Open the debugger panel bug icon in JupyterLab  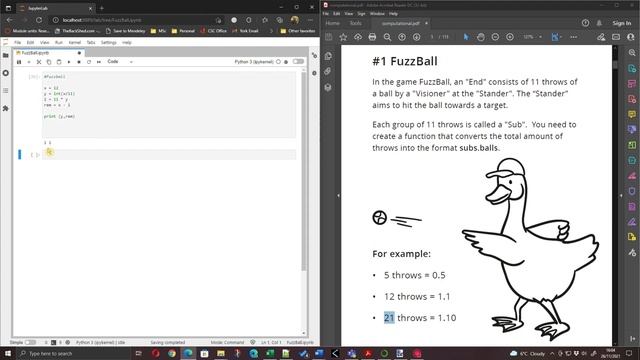coord(314,73)
